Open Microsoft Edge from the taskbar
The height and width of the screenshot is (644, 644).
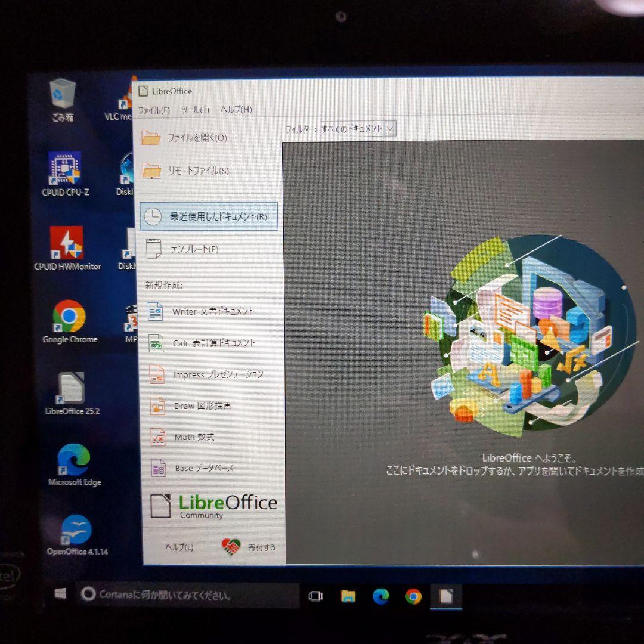pyautogui.click(x=380, y=596)
